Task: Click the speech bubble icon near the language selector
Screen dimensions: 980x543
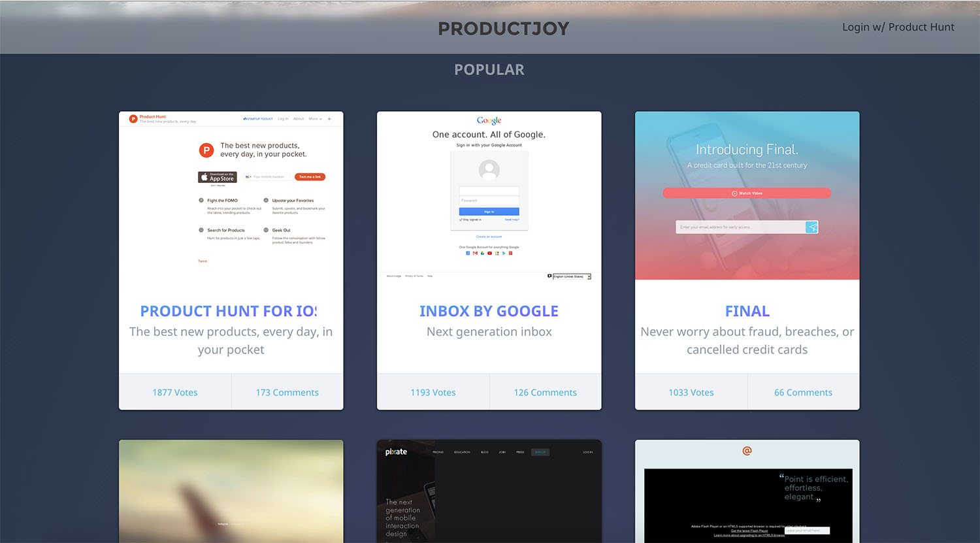Action: tap(549, 276)
